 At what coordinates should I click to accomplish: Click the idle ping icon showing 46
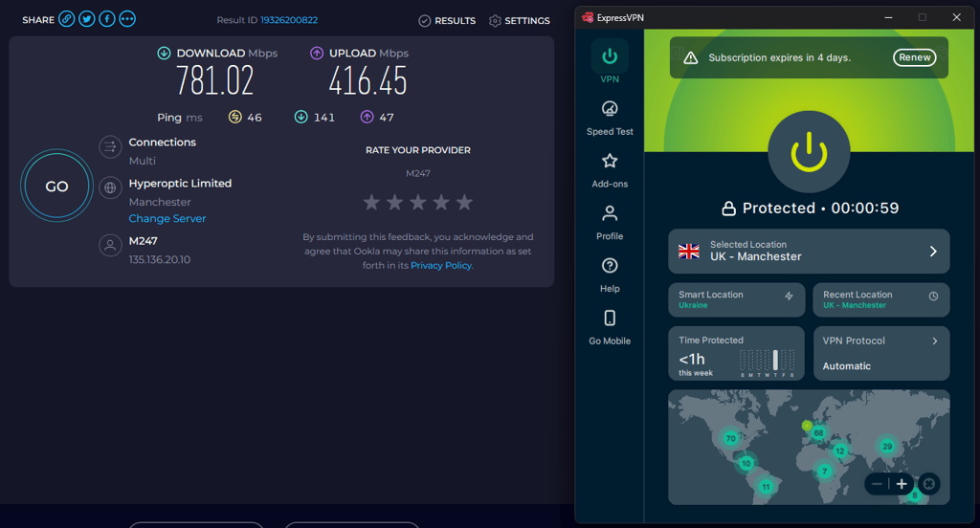[235, 117]
